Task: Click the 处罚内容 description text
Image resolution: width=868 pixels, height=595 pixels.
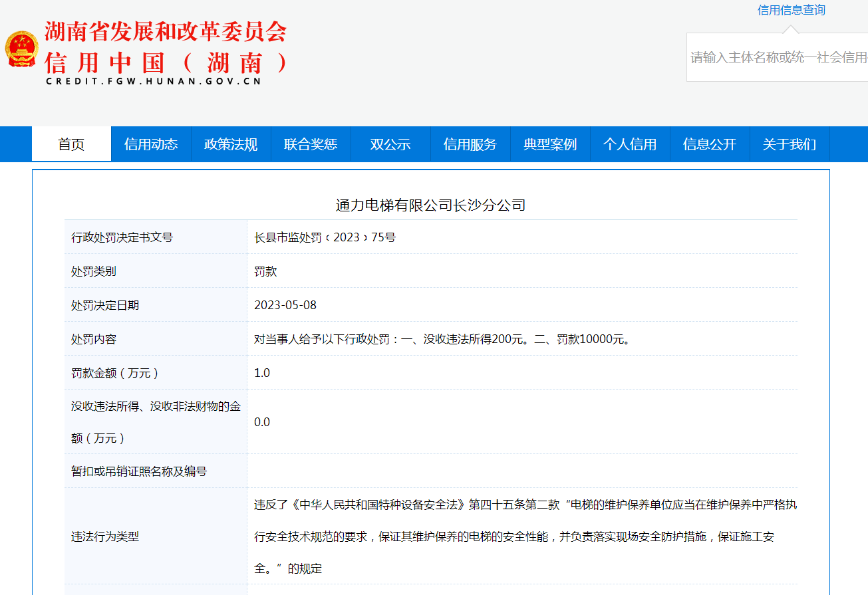Action: pyautogui.click(x=442, y=339)
